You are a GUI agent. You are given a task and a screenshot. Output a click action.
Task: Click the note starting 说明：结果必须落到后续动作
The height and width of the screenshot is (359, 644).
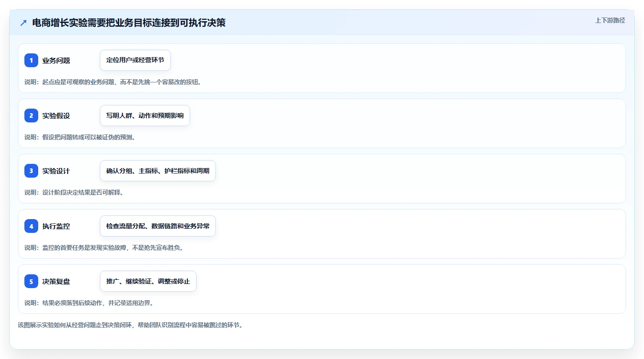[89, 303]
